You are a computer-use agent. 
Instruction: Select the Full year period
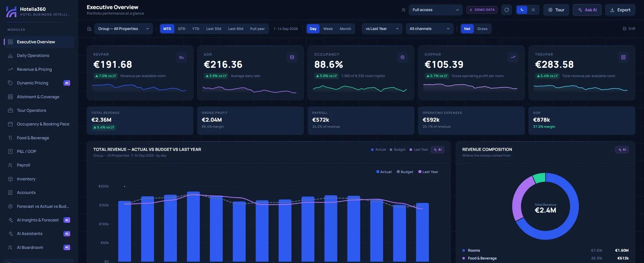(257, 29)
